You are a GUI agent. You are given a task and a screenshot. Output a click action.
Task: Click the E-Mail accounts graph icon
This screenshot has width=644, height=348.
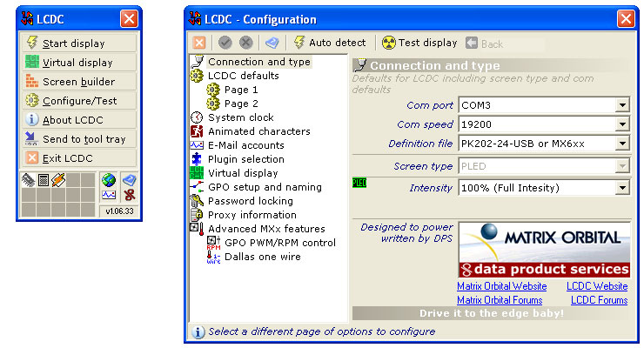(x=198, y=145)
